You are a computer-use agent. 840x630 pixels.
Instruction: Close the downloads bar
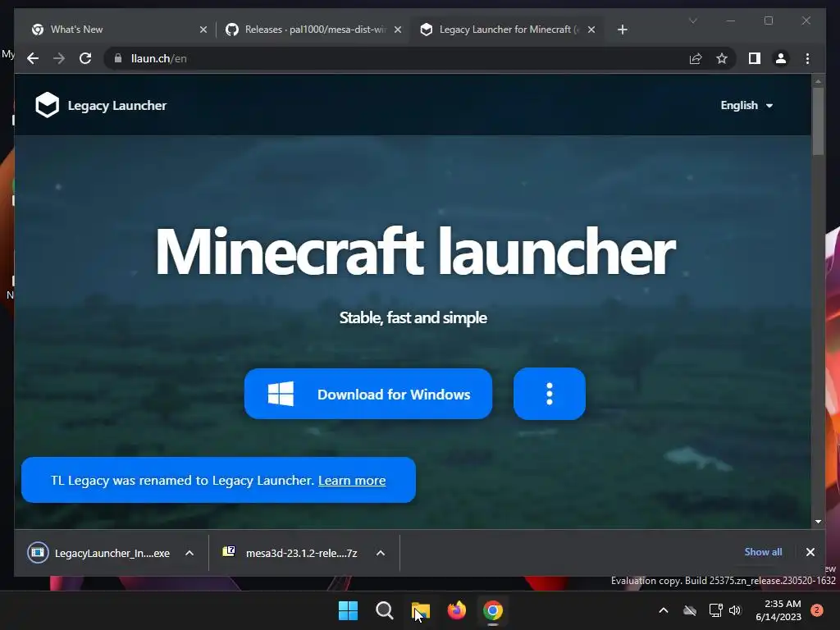[x=810, y=552]
